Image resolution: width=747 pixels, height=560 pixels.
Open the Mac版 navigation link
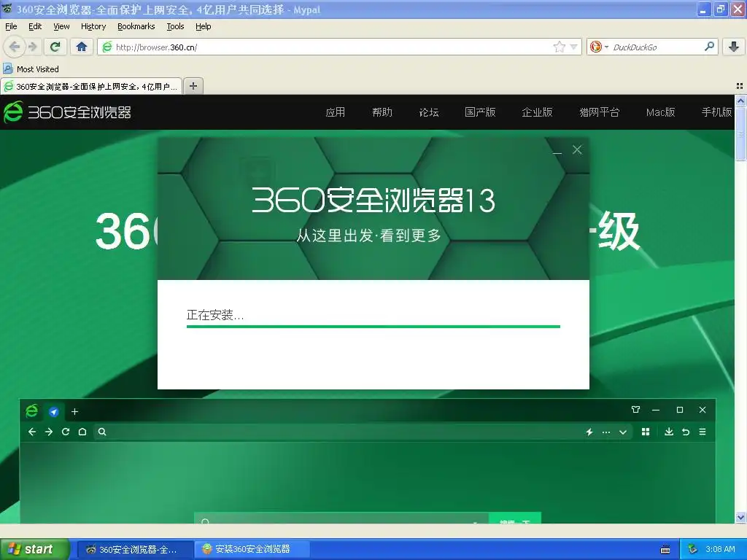coord(660,112)
